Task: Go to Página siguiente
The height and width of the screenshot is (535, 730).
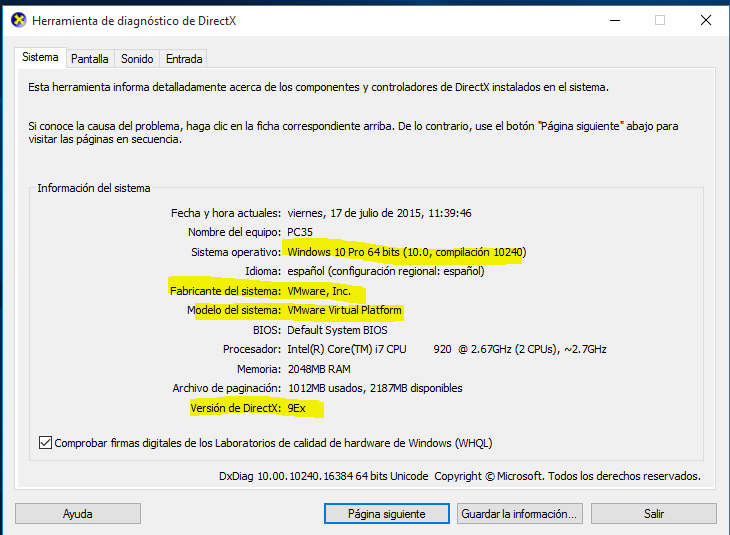Action: 386,514
